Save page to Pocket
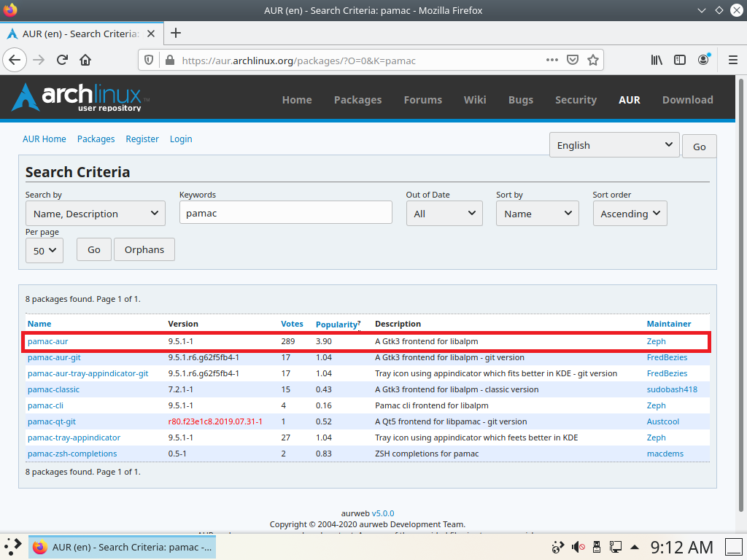747x560 pixels. click(573, 60)
